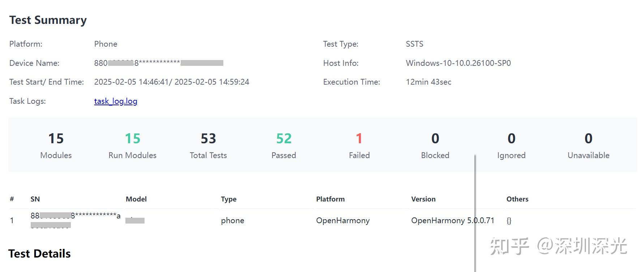Click the Modules counter showing 15
This screenshot has height=272, width=644.
tap(56, 138)
